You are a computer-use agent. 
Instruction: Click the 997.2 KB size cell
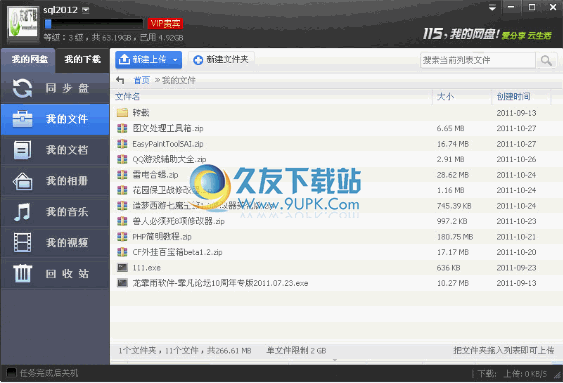click(x=452, y=221)
